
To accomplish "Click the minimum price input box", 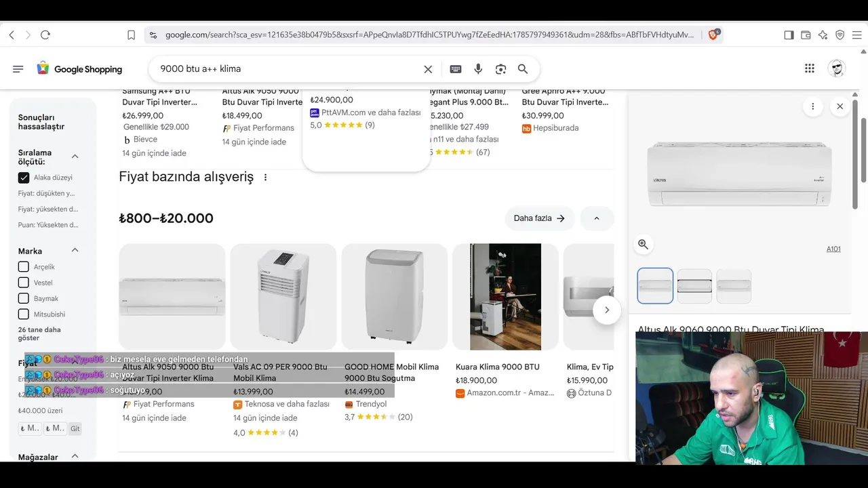I will [30, 428].
